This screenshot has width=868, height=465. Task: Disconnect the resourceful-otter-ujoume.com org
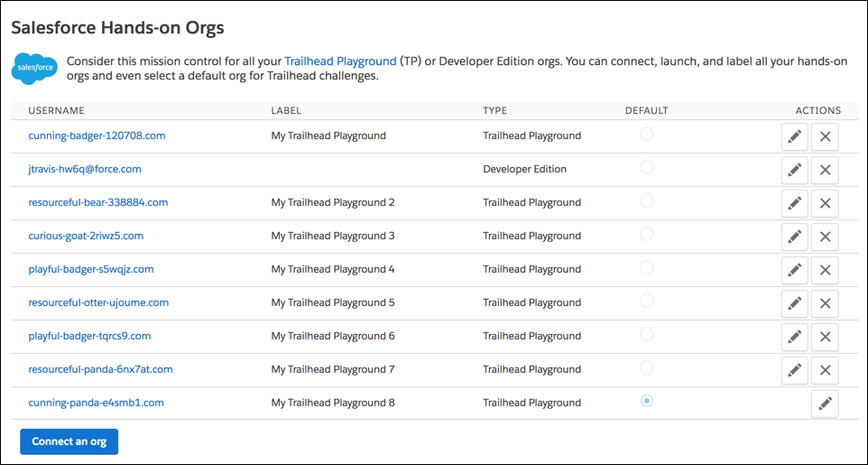pos(825,303)
